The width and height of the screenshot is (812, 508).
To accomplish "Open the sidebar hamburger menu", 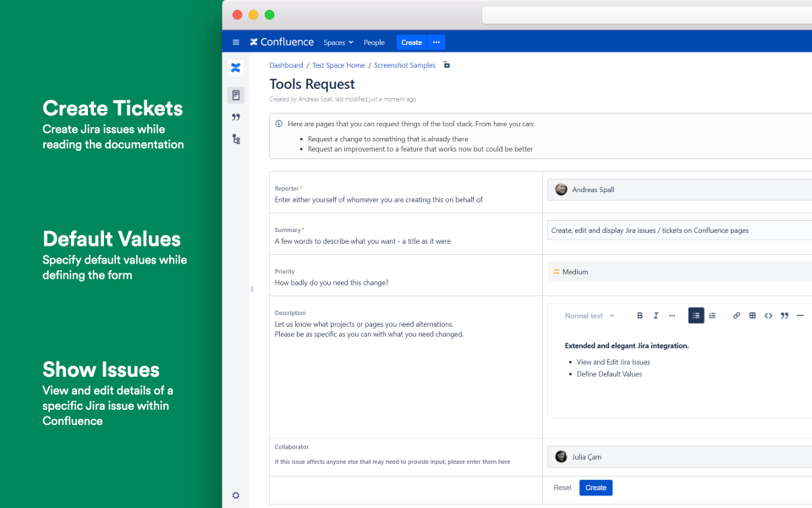I will (x=235, y=41).
